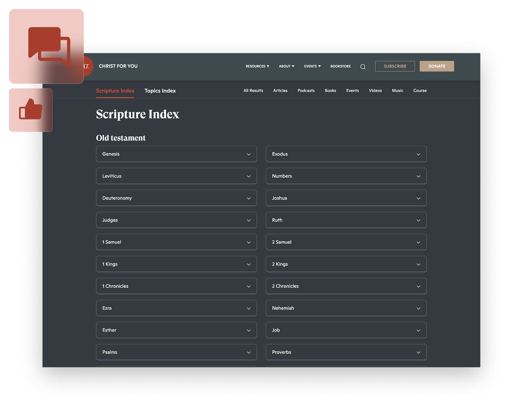
Task: Switch to the Scripture Index tab
Action: point(115,91)
